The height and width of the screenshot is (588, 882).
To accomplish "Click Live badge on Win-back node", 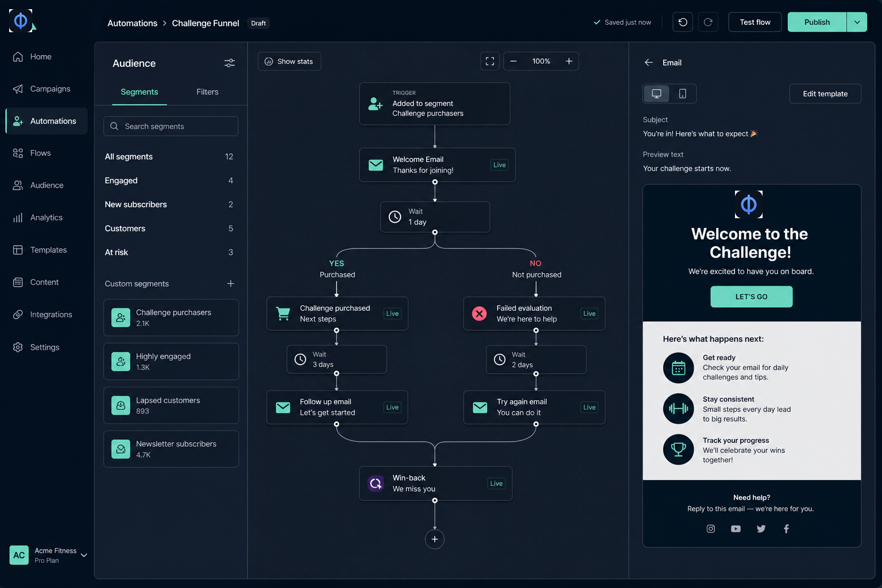I will click(x=497, y=483).
